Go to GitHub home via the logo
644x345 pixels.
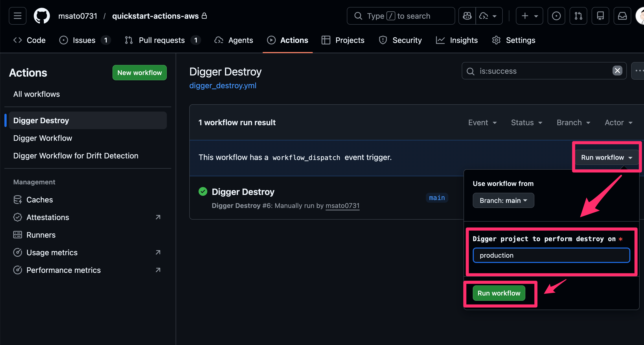pyautogui.click(x=42, y=16)
